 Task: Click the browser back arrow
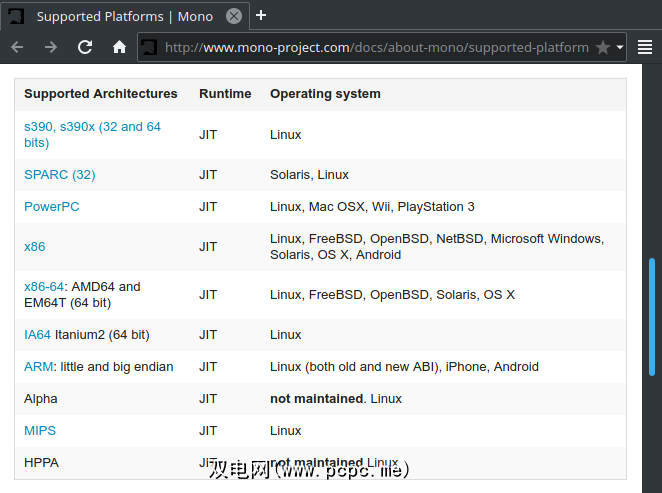click(18, 47)
